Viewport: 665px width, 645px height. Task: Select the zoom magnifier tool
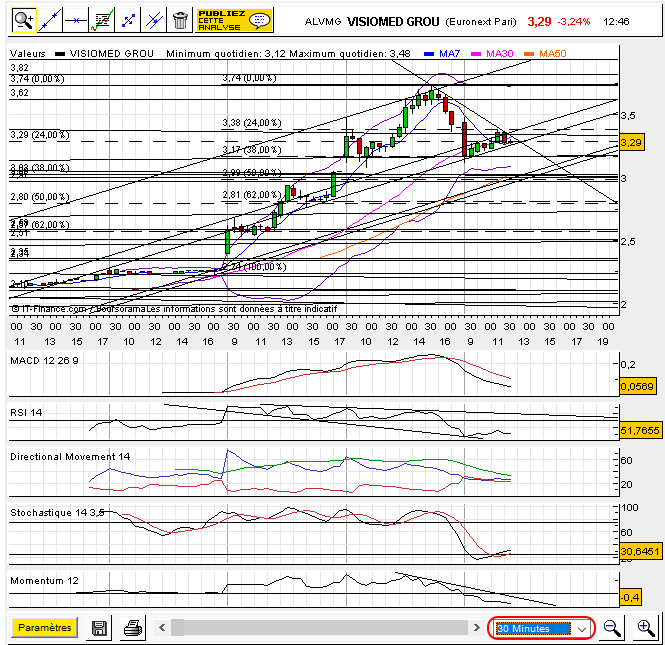pyautogui.click(x=24, y=20)
